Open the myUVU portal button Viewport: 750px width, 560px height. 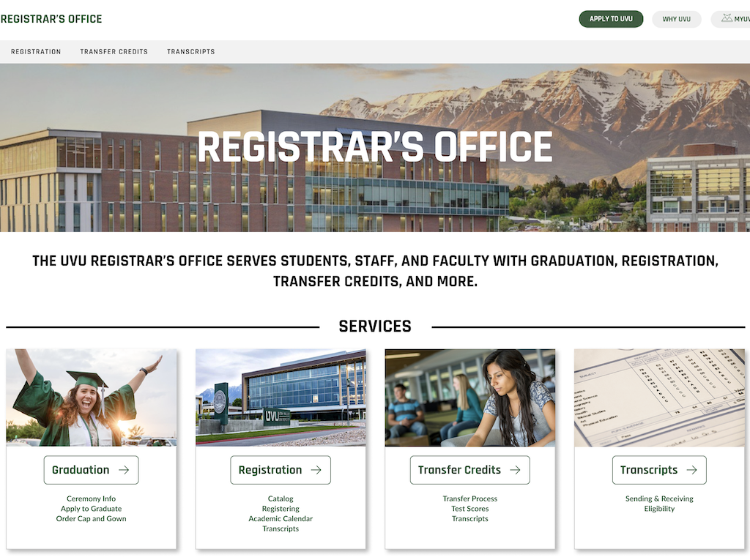731,19
